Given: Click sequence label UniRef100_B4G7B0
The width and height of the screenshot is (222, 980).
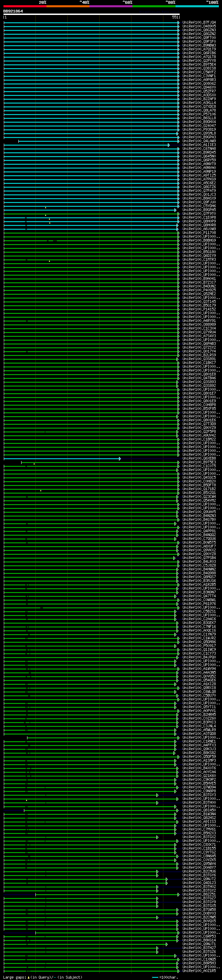Looking at the screenshot, I should 199,520.
